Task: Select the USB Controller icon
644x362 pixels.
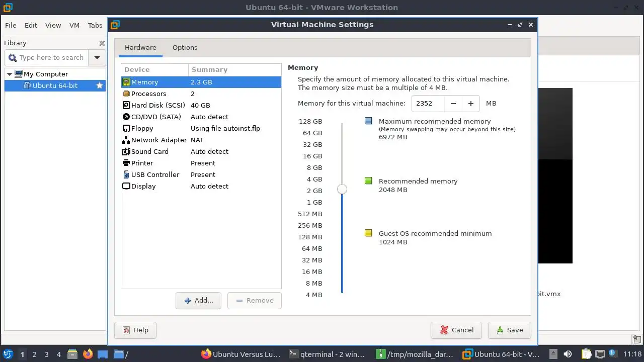Action: click(126, 174)
